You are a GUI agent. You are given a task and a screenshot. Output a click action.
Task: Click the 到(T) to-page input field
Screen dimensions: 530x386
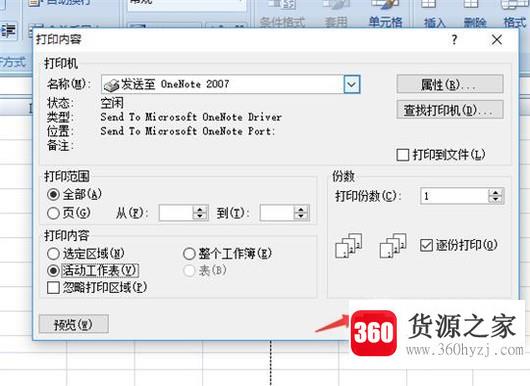coord(276,213)
